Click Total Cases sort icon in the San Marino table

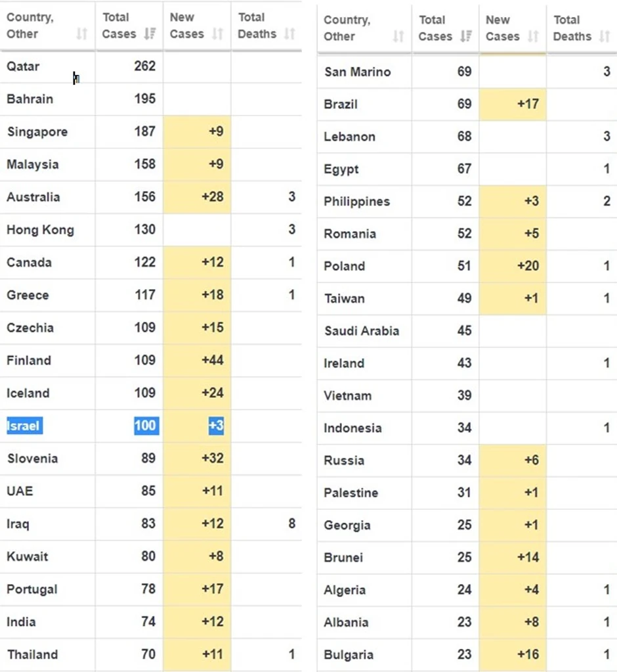click(465, 37)
